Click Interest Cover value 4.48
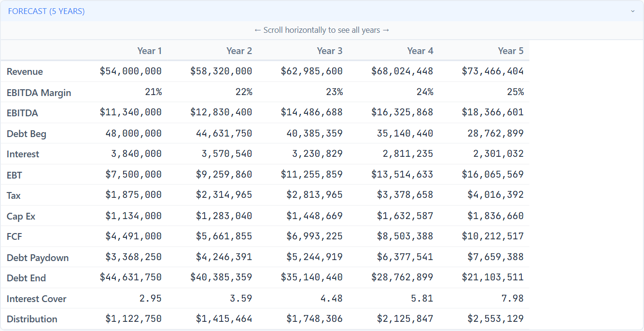The image size is (644, 331). point(331,298)
